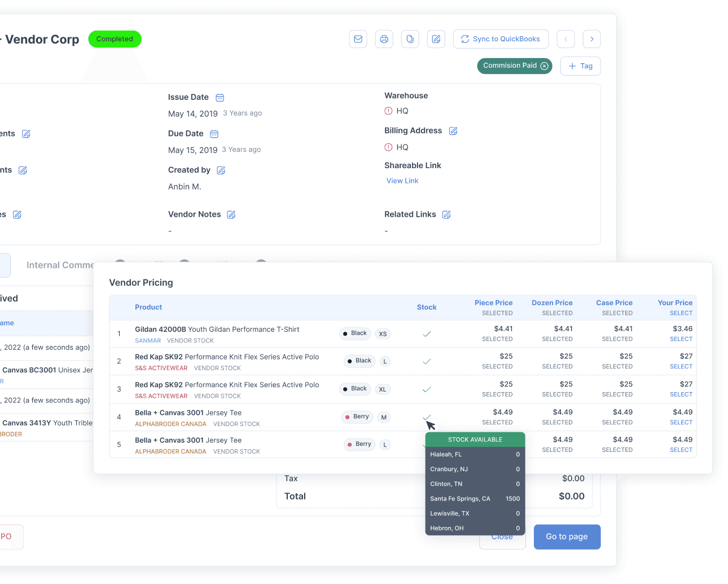
Task: Go to next record with right chevron
Action: [591, 39]
